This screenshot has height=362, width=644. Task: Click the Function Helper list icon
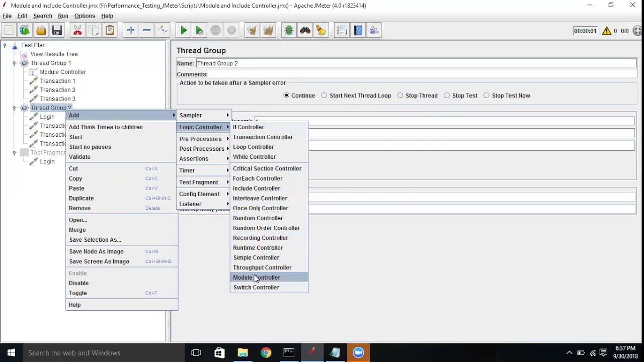(342, 31)
